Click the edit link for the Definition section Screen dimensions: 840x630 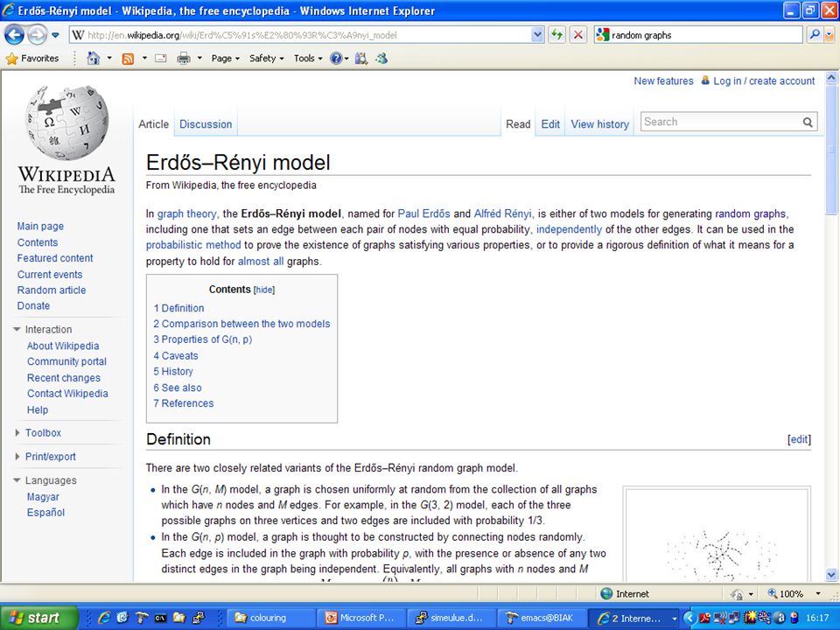799,439
